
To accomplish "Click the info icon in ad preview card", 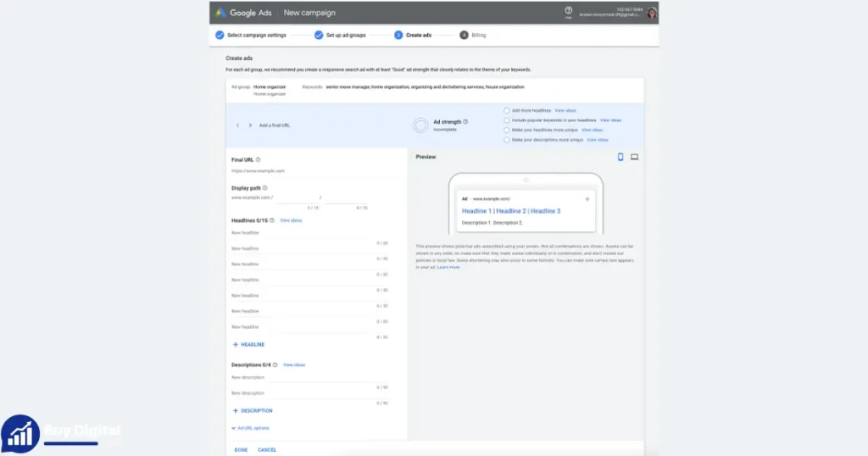I will click(x=587, y=199).
